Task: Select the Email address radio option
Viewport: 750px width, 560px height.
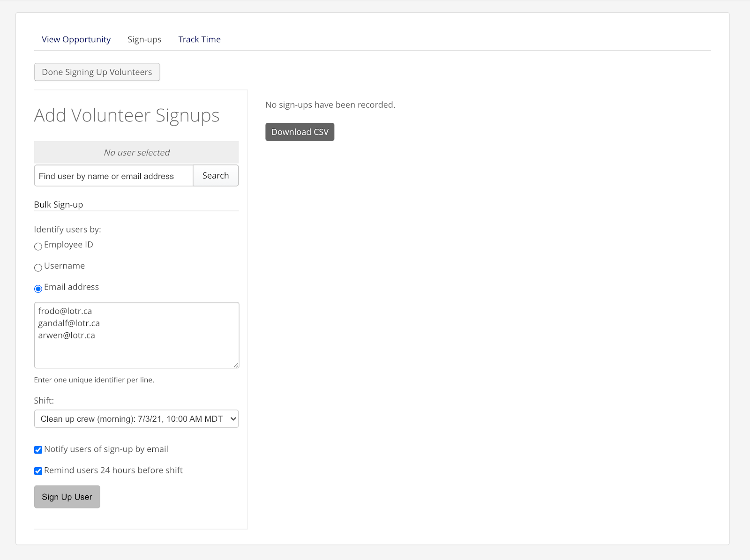Action: pos(38,289)
